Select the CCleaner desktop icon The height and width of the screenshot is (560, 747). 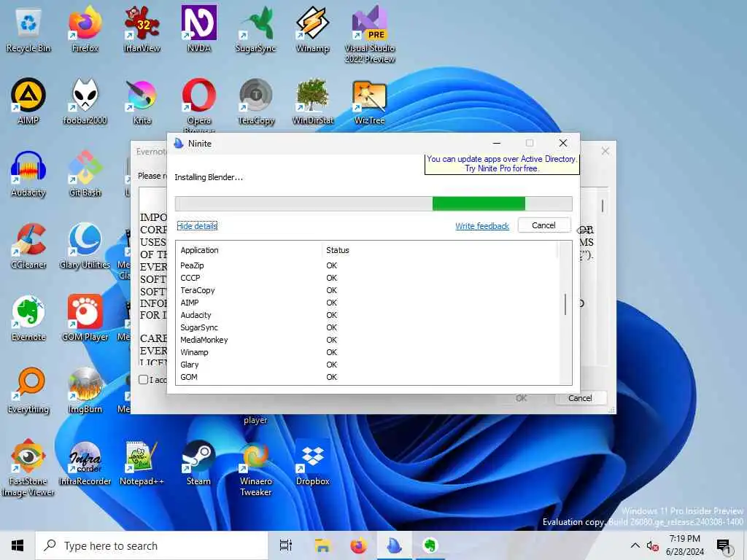coord(28,246)
